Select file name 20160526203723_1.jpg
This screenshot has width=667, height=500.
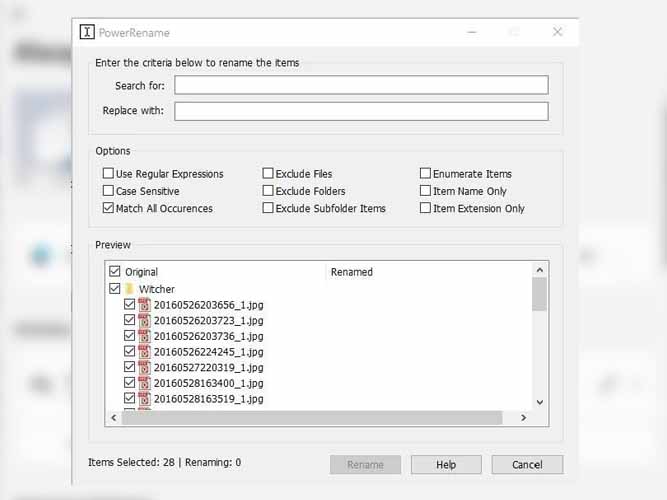208,321
